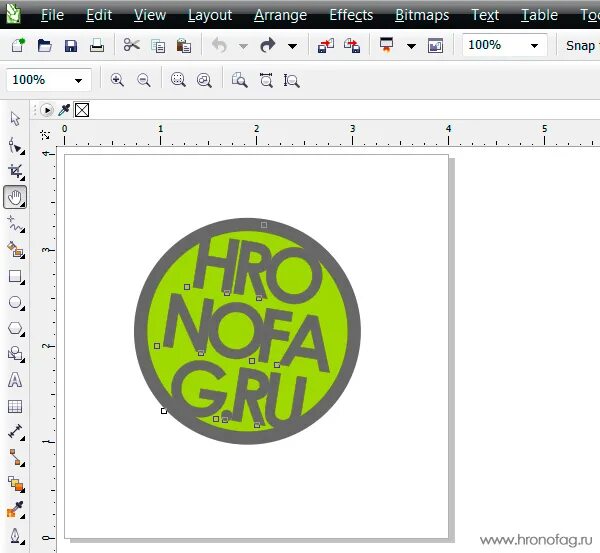This screenshot has width=600, height=553.
Task: Select the Freehand curve tool
Action: [x=16, y=224]
